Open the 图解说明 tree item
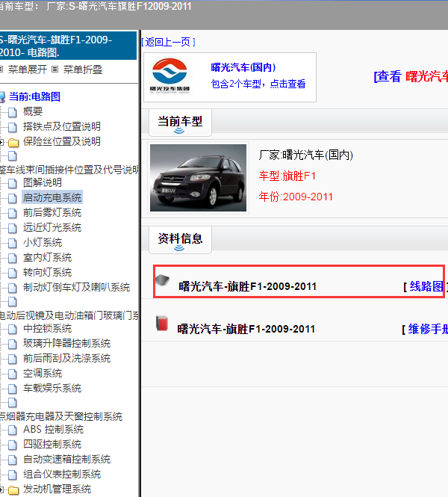Screen dimensions: 448x497 (x=43, y=182)
